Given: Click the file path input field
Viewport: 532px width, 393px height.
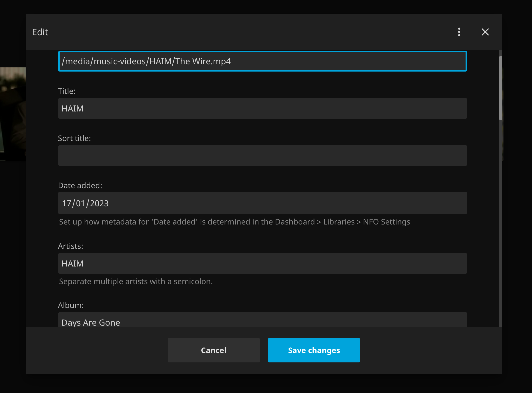Looking at the screenshot, I should (262, 61).
